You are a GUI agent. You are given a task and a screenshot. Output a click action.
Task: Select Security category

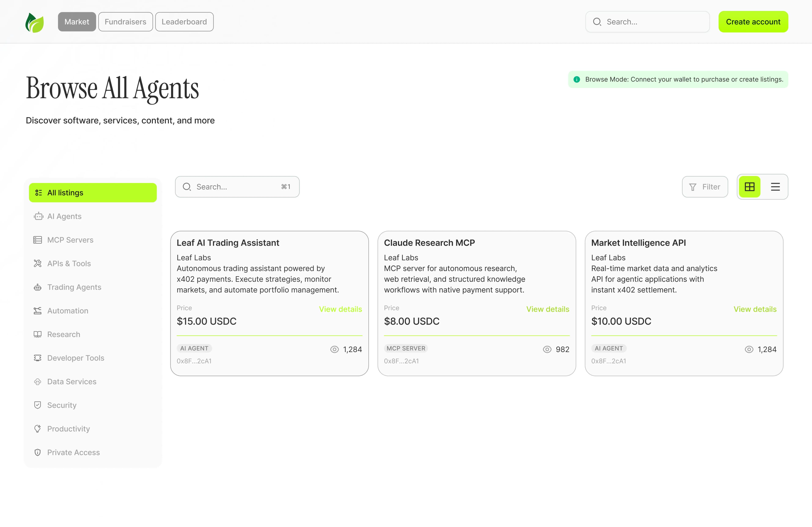(x=93, y=405)
